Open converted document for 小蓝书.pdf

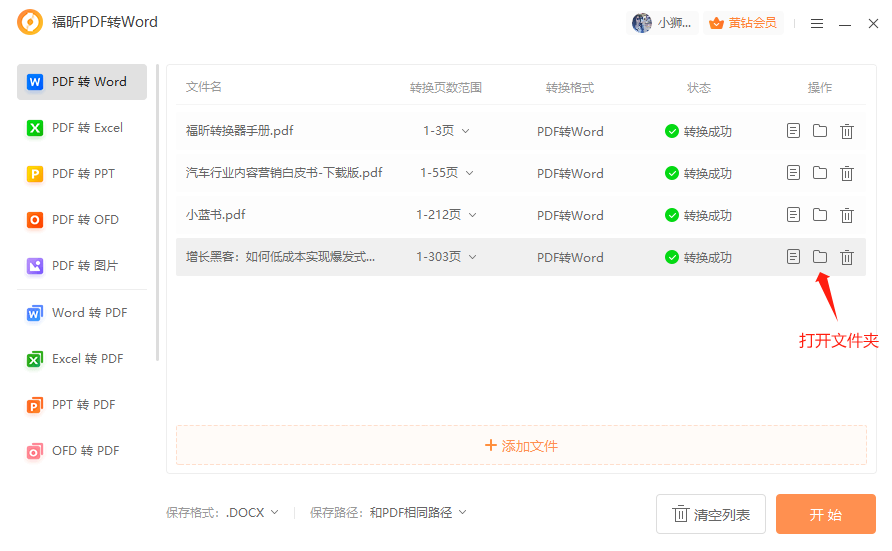click(x=793, y=215)
